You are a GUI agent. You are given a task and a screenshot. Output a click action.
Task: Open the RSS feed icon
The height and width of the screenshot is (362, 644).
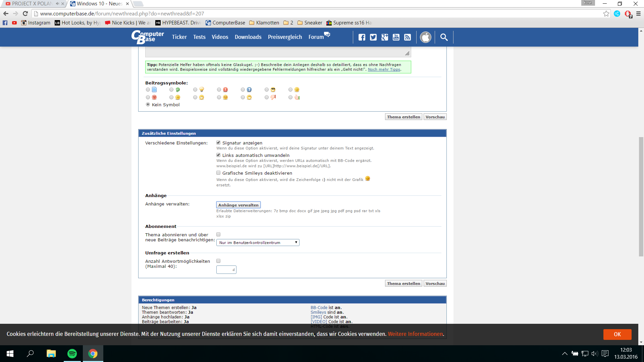pyautogui.click(x=408, y=37)
